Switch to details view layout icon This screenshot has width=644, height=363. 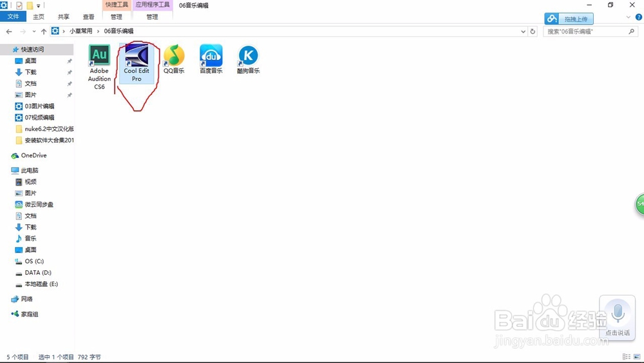coord(627,357)
